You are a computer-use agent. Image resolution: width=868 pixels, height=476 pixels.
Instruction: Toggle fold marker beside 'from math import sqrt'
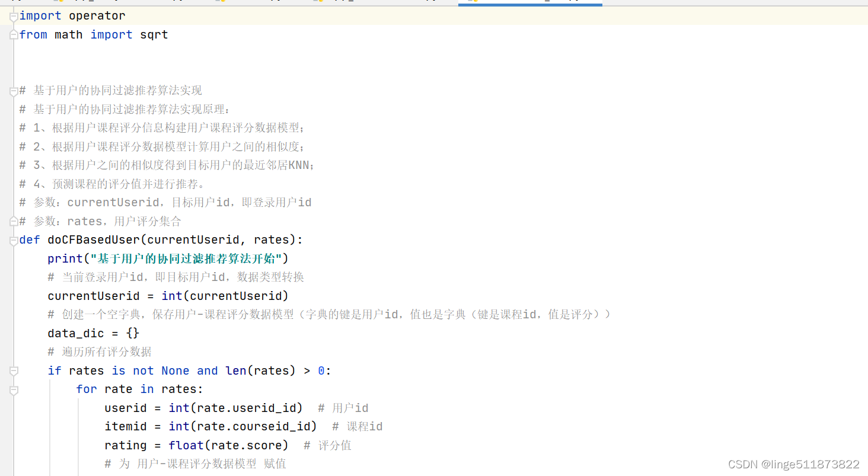14,35
